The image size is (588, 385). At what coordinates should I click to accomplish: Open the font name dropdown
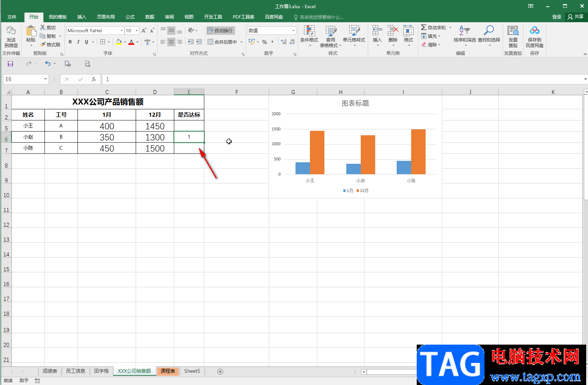tap(122, 30)
